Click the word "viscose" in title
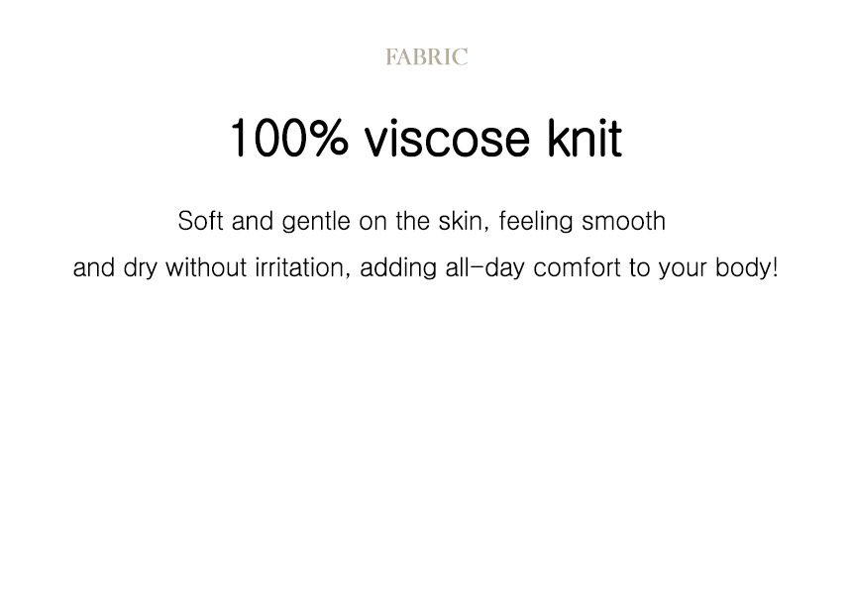Screen dimensions: 852x616 (448, 140)
